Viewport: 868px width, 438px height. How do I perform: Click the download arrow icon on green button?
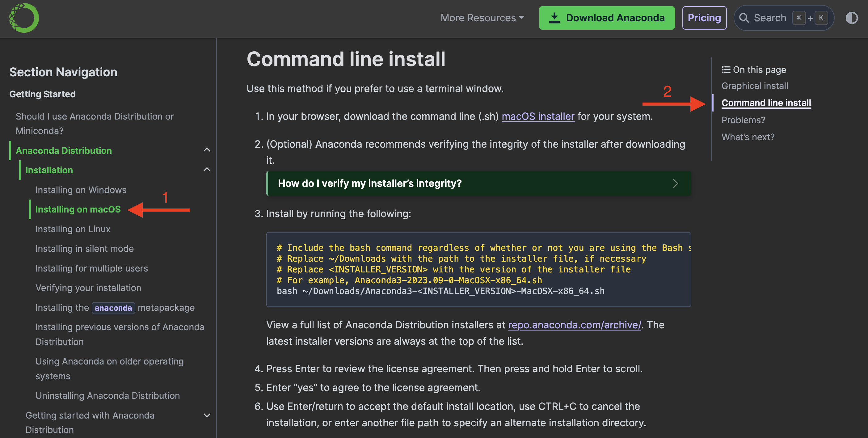click(554, 18)
